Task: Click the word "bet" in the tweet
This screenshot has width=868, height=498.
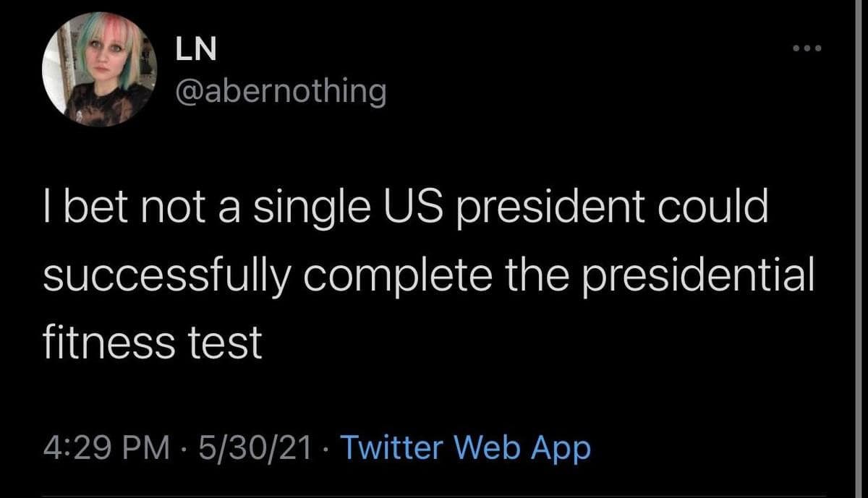Action: (91, 209)
